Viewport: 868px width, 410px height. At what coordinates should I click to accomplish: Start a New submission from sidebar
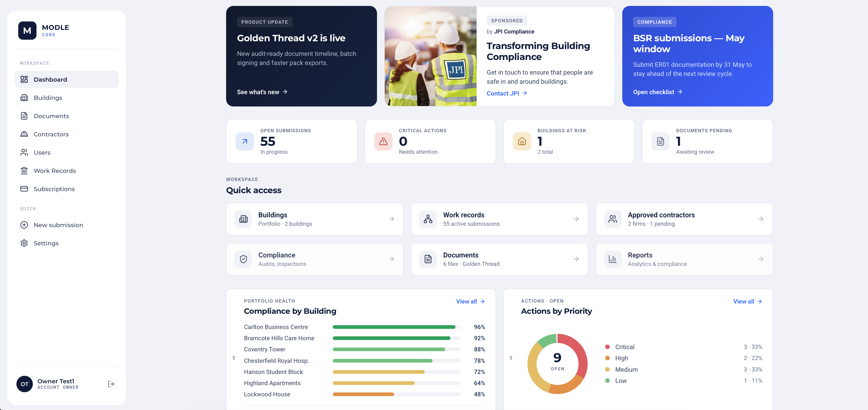[66, 225]
